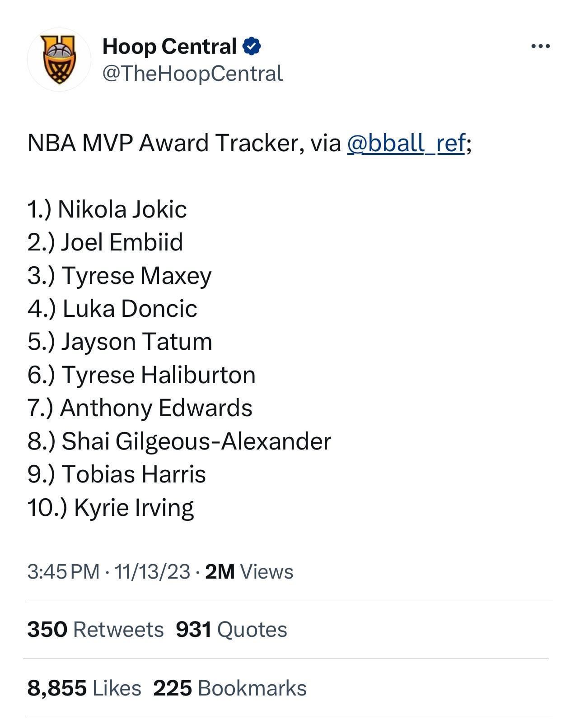
Task: Click the Hoop Central display name
Action: click(x=169, y=46)
